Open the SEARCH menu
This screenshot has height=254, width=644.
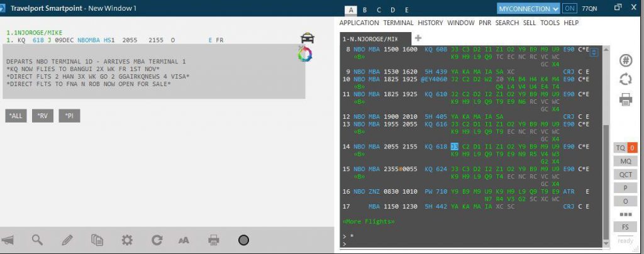pyautogui.click(x=507, y=23)
